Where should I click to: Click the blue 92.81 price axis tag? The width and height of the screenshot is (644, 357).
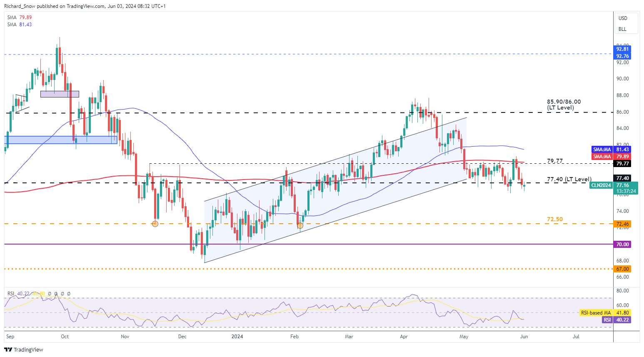[622, 49]
